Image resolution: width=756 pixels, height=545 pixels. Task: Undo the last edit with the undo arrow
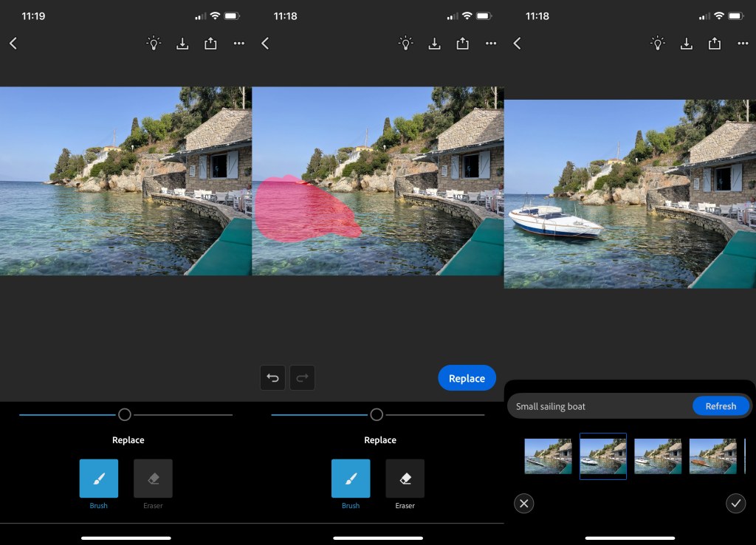click(272, 377)
